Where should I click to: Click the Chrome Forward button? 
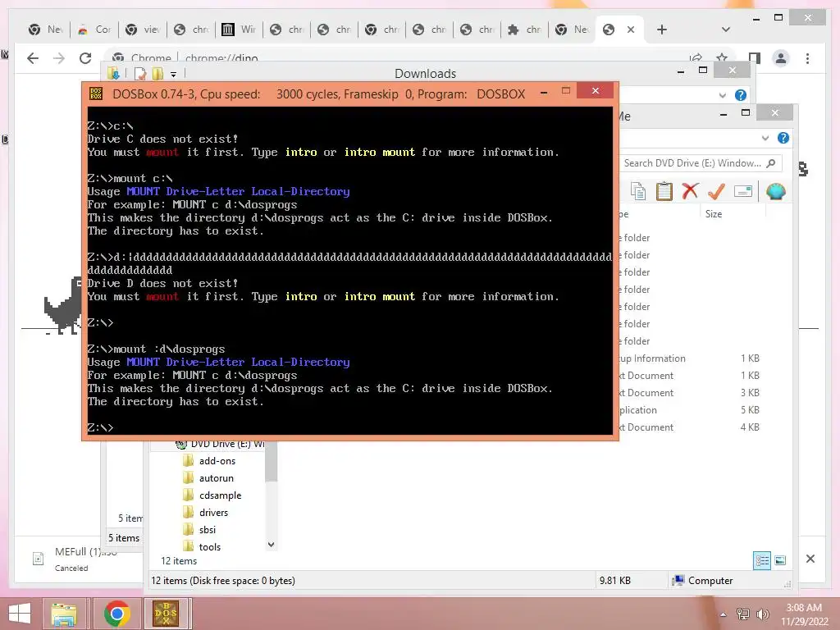59,58
